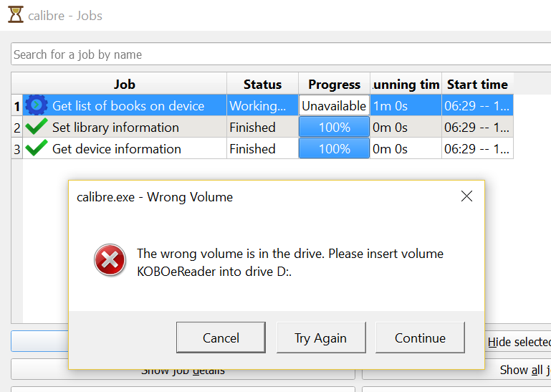Sort by the Status column header

tap(262, 84)
